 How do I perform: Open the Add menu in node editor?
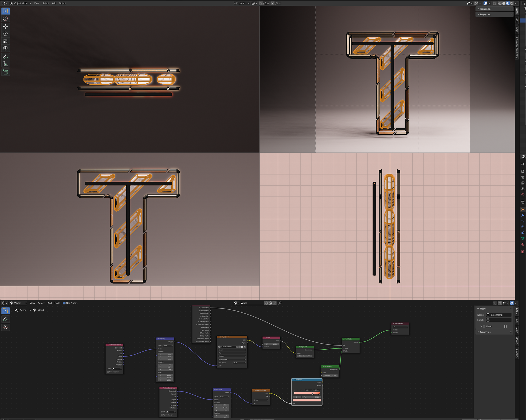50,303
